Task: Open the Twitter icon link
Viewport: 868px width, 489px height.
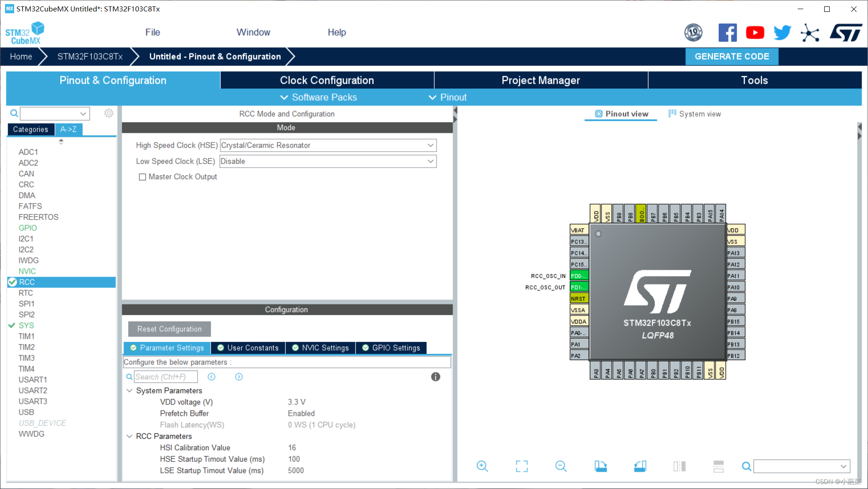Action: click(x=782, y=32)
